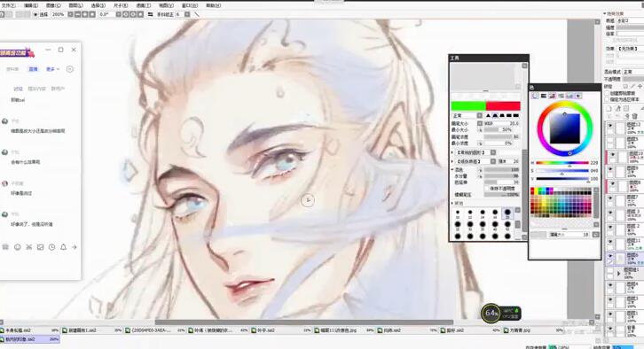Open the 滤镜 menu

click(144, 5)
